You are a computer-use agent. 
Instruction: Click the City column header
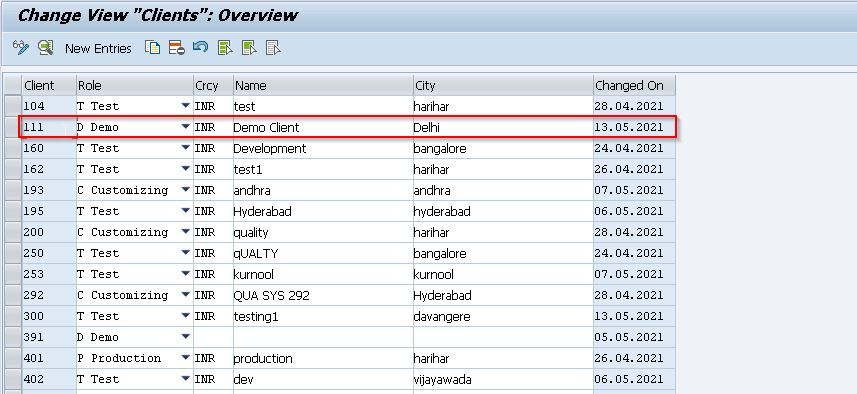(503, 86)
